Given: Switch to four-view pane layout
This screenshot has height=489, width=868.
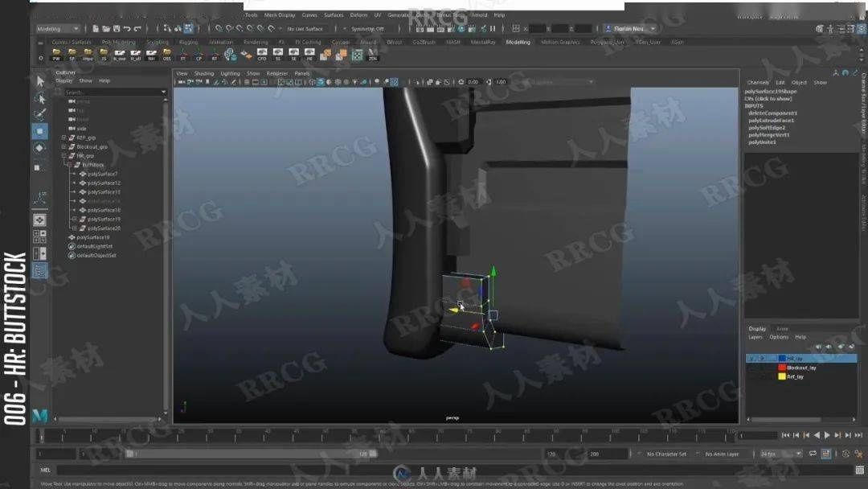Looking at the screenshot, I should point(40,237).
